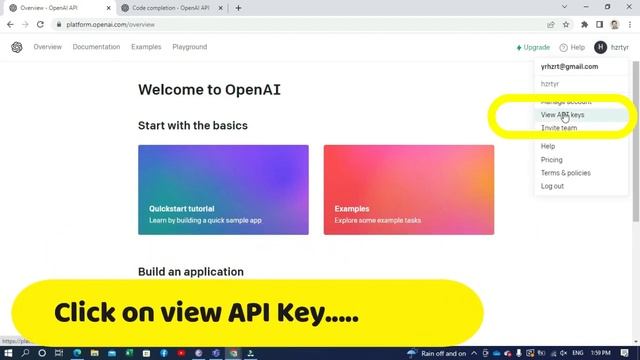Click the page vertical scrollbar
The width and height of the screenshot is (640, 360).
pyautogui.click(x=636, y=141)
